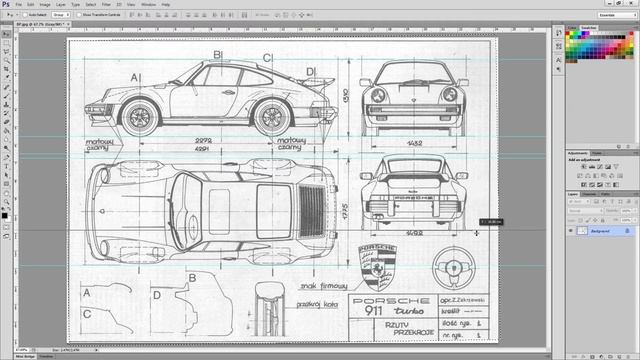Select the Dodge tool

[6, 148]
